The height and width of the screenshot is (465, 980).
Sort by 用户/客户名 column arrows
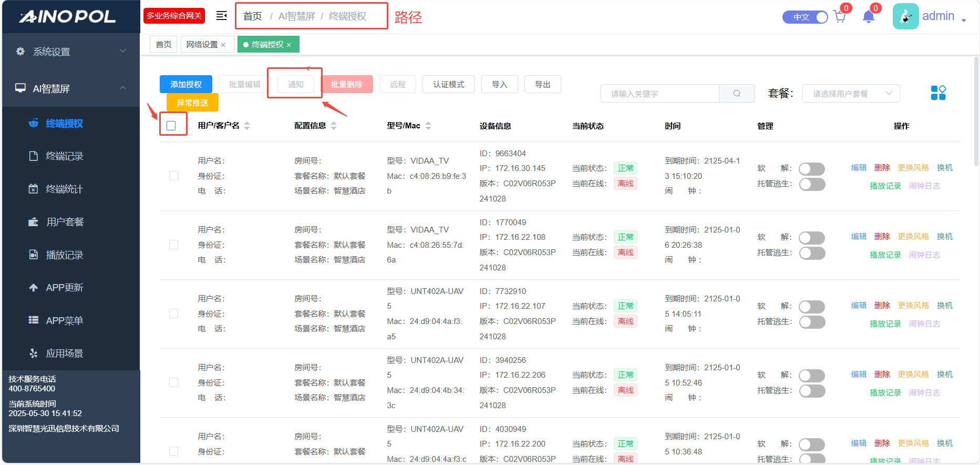247,126
